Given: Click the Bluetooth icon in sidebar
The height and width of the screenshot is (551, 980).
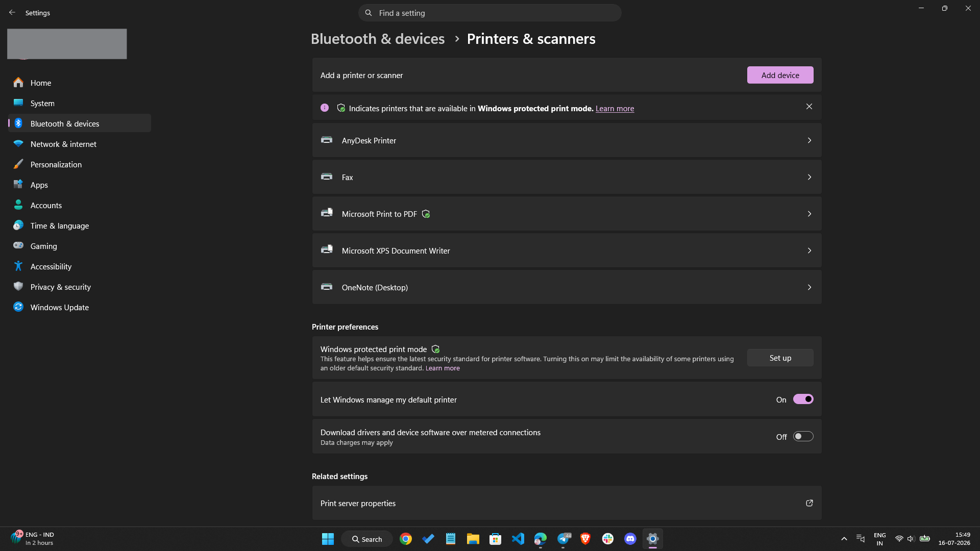Looking at the screenshot, I should click(18, 123).
